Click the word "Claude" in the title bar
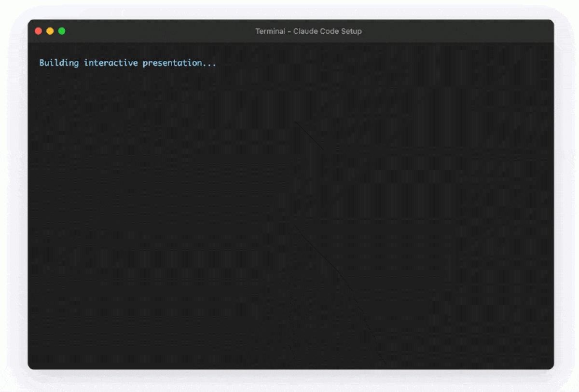 tap(305, 31)
